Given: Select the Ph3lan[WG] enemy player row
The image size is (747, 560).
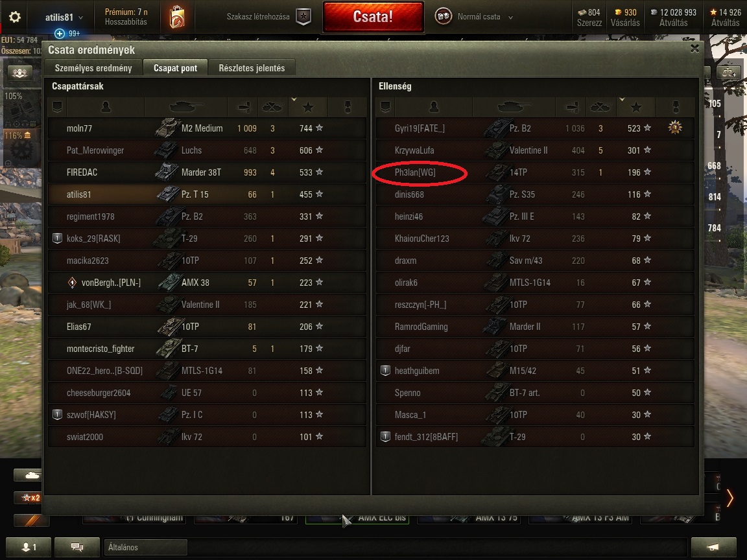Looking at the screenshot, I should pos(534,172).
